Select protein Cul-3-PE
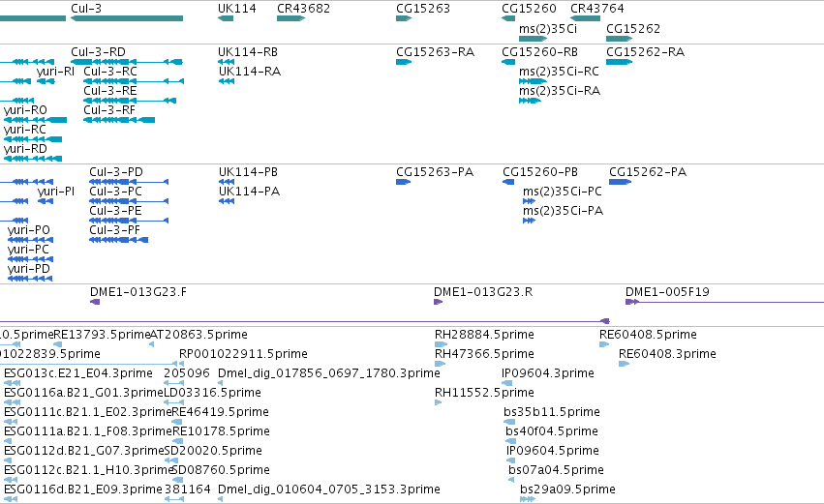This screenshot has width=824, height=504. point(115,211)
